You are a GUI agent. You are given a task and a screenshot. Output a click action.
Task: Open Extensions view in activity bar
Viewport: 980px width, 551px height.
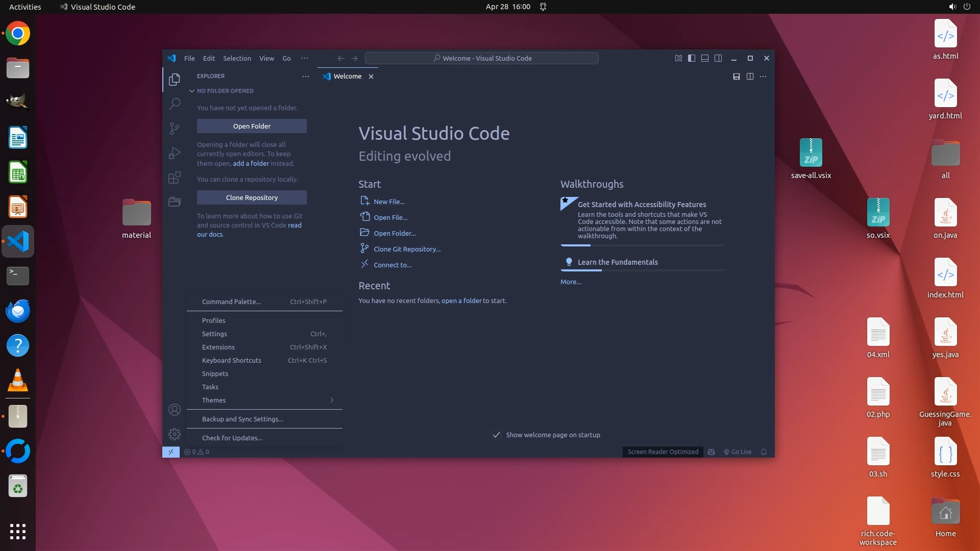pos(175,177)
